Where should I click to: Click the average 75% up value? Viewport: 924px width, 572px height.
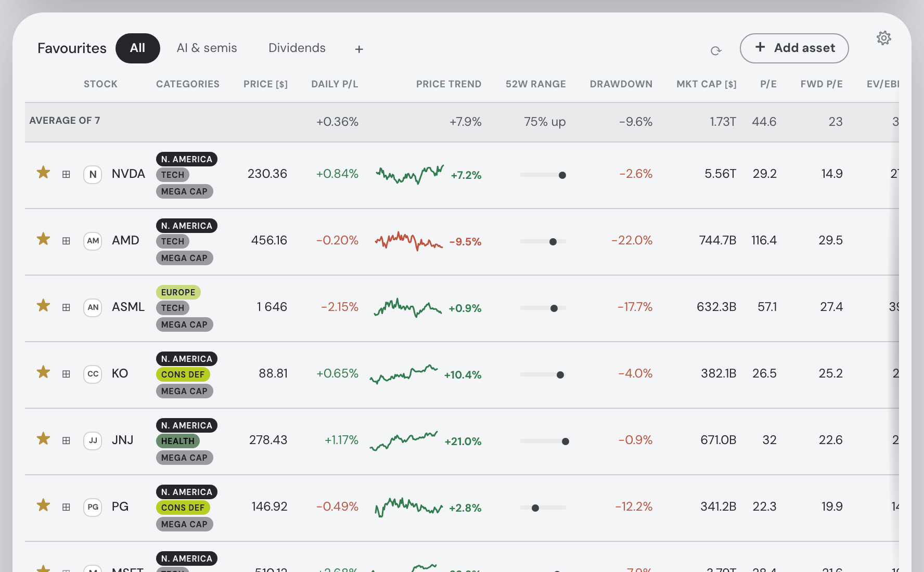(x=545, y=122)
